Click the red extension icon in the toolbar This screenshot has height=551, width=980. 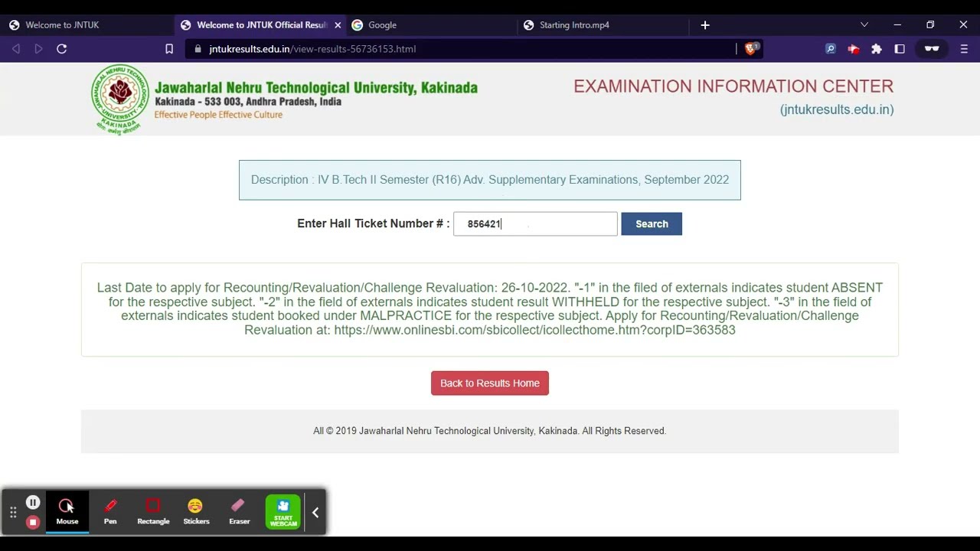pyautogui.click(x=853, y=49)
